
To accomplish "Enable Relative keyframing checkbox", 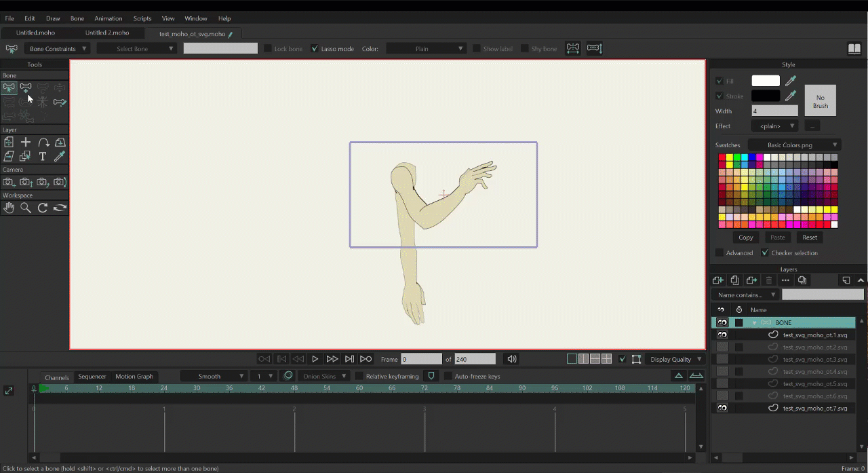I will pos(359,377).
